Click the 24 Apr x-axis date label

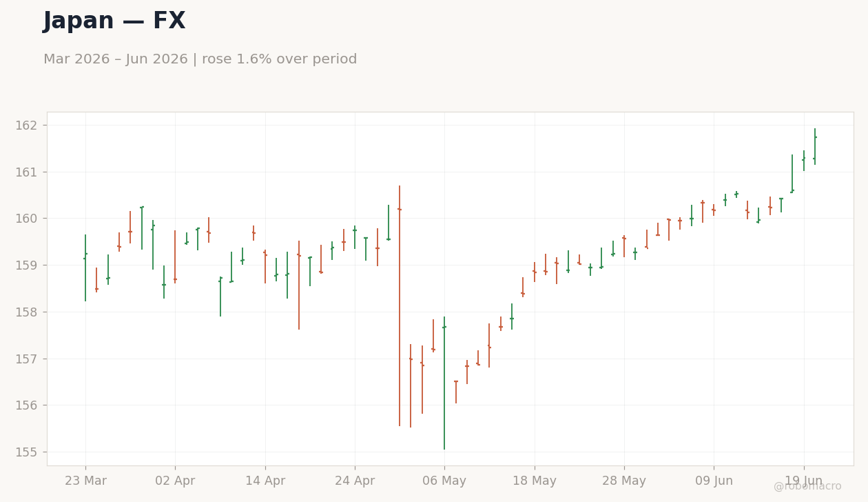pyautogui.click(x=355, y=481)
